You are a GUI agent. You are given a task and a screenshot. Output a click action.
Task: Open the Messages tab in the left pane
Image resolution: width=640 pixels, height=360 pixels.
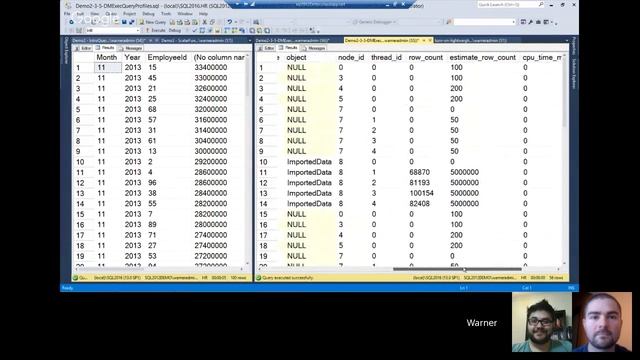point(131,48)
